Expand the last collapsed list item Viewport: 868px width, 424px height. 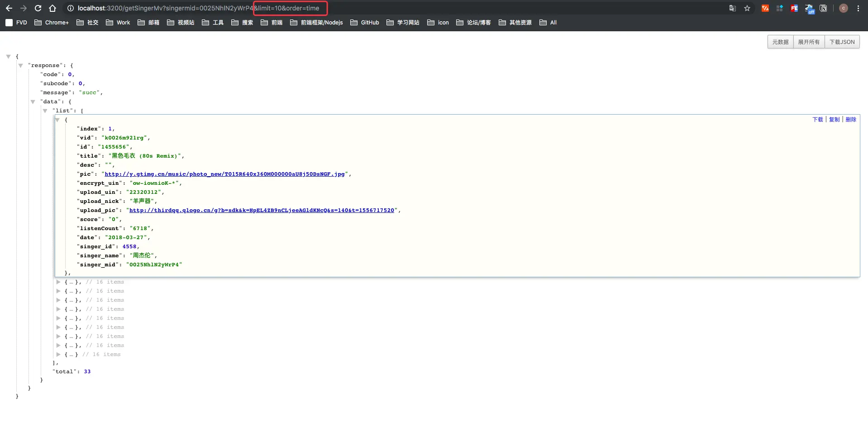point(58,354)
